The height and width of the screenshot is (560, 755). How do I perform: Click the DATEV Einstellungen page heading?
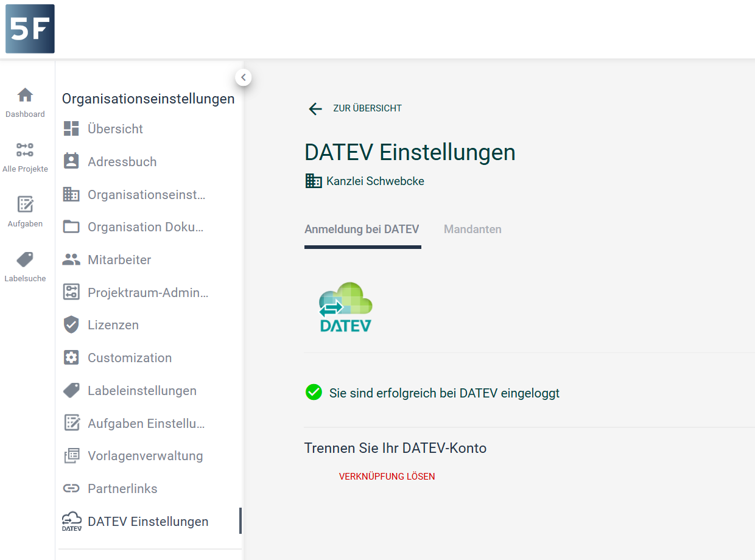pyautogui.click(x=410, y=152)
